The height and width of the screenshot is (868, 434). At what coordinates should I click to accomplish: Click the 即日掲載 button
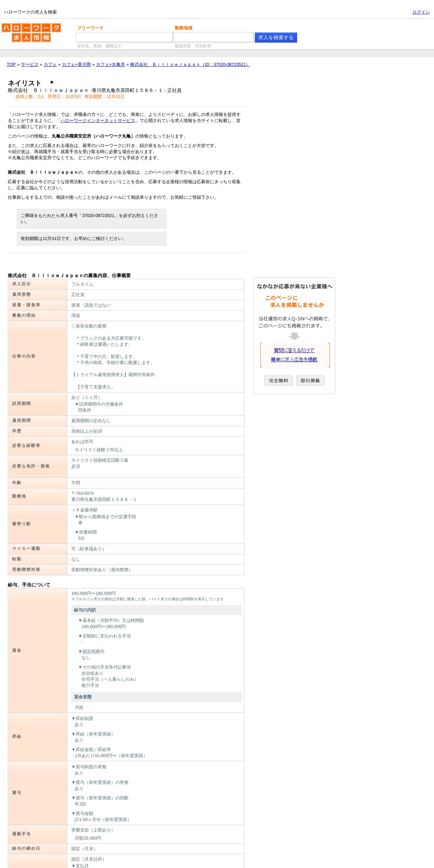point(310,381)
